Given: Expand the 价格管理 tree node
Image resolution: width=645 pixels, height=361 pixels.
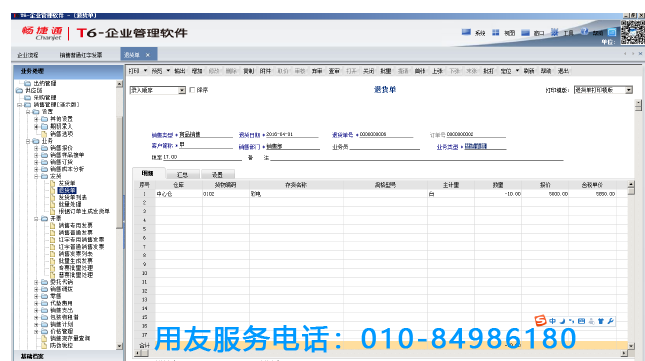Looking at the screenshot, I should click(x=36, y=331).
